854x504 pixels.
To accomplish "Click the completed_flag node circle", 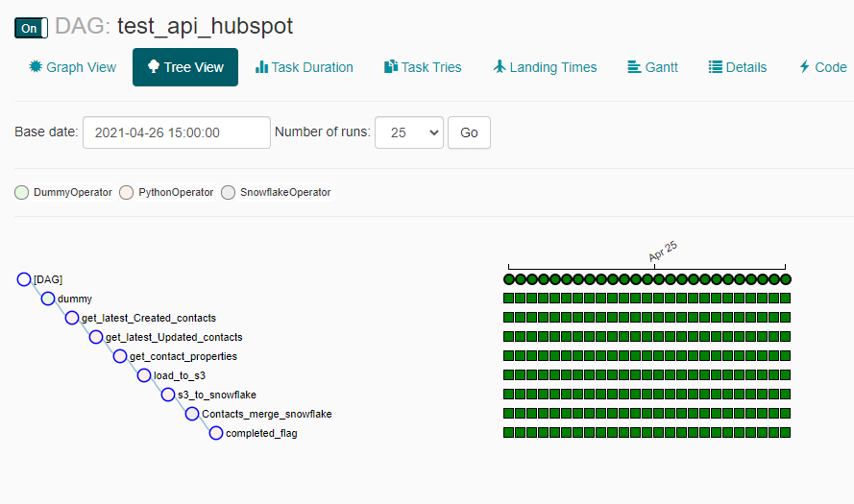I will pyautogui.click(x=216, y=433).
